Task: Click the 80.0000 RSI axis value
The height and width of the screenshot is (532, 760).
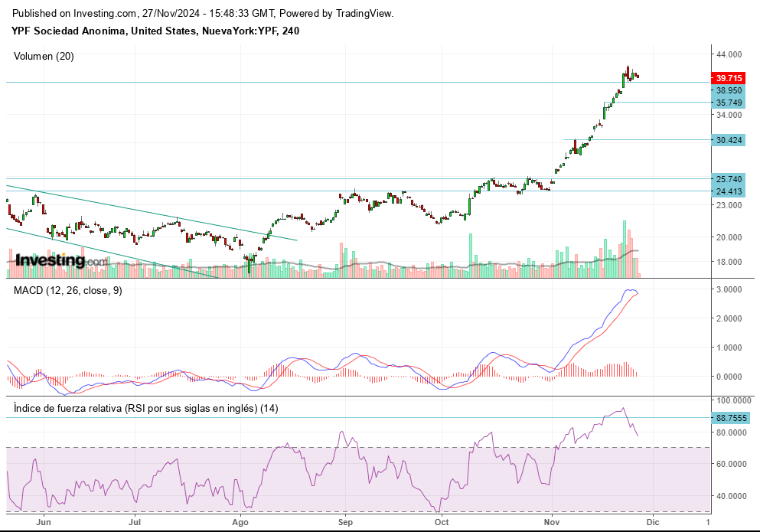Action: coord(731,432)
